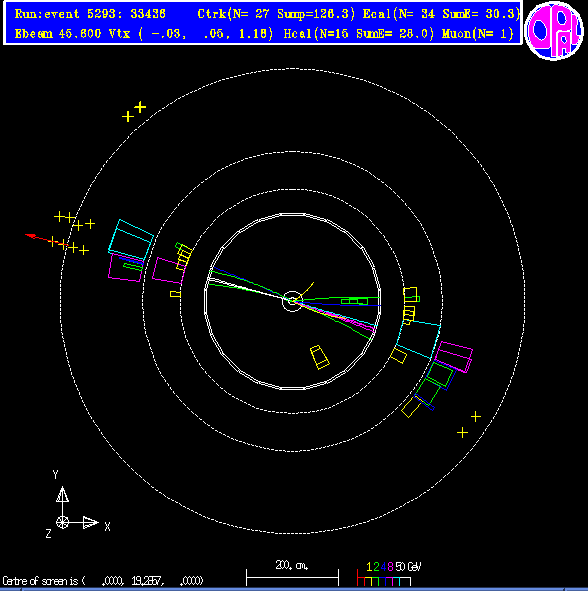Click the Ebeam 45.600 value
588x591 pixels.
click(x=58, y=34)
